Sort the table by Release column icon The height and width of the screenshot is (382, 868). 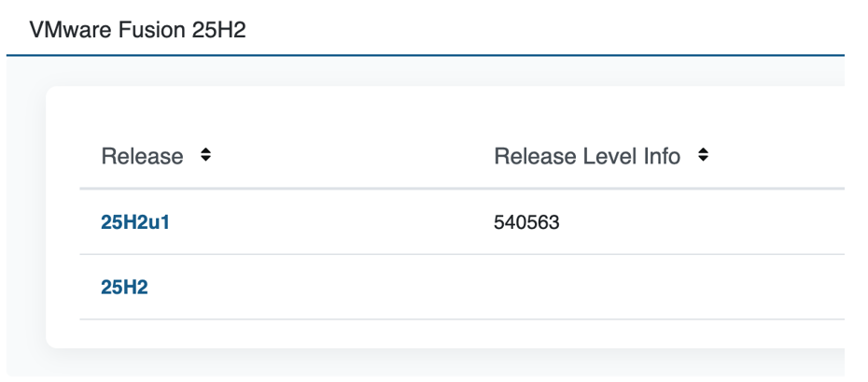coord(205,156)
